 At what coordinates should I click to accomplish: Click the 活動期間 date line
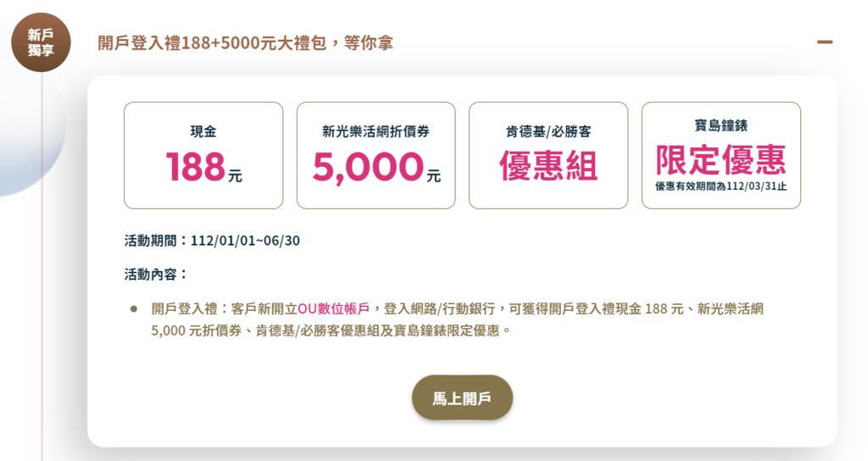(x=212, y=241)
